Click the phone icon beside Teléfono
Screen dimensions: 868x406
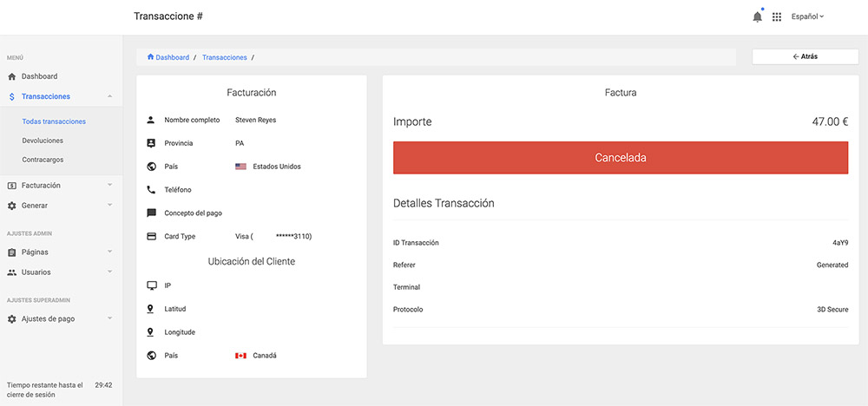click(151, 190)
